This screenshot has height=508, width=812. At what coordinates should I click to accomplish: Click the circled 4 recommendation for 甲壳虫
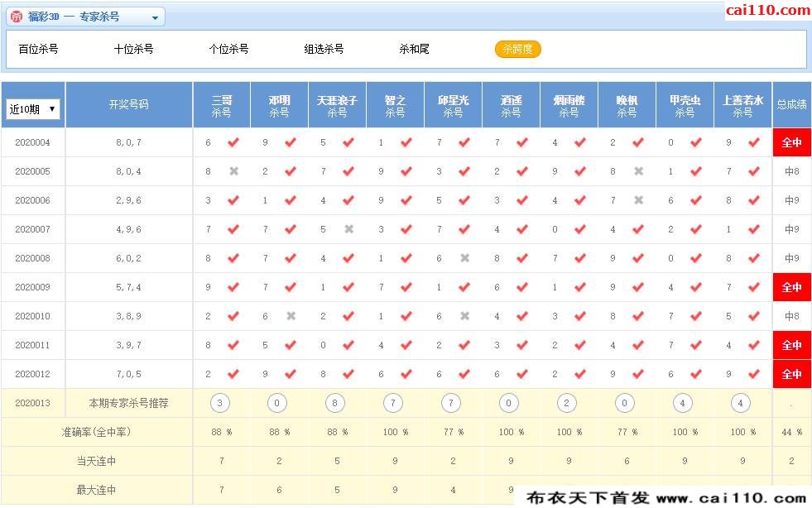click(683, 403)
